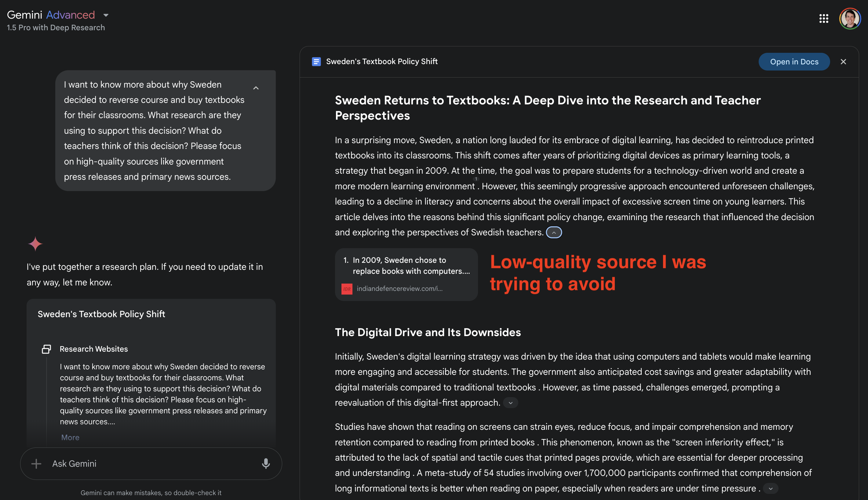Viewport: 868px width, 500px height.
Task: Click the 'Sweden's Textbook Policy Shift' plan card title
Action: pos(101,314)
